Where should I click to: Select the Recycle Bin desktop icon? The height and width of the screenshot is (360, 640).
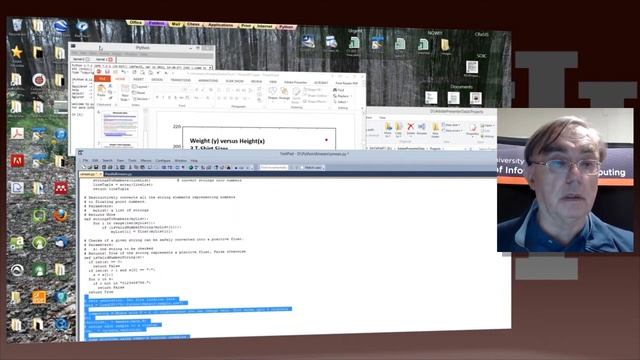[17, 26]
